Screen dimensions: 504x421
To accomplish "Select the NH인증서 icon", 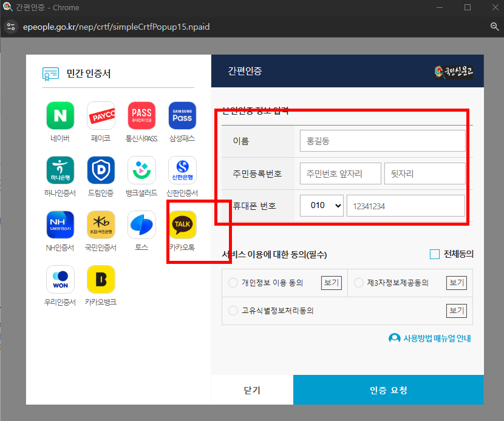I will tap(60, 225).
